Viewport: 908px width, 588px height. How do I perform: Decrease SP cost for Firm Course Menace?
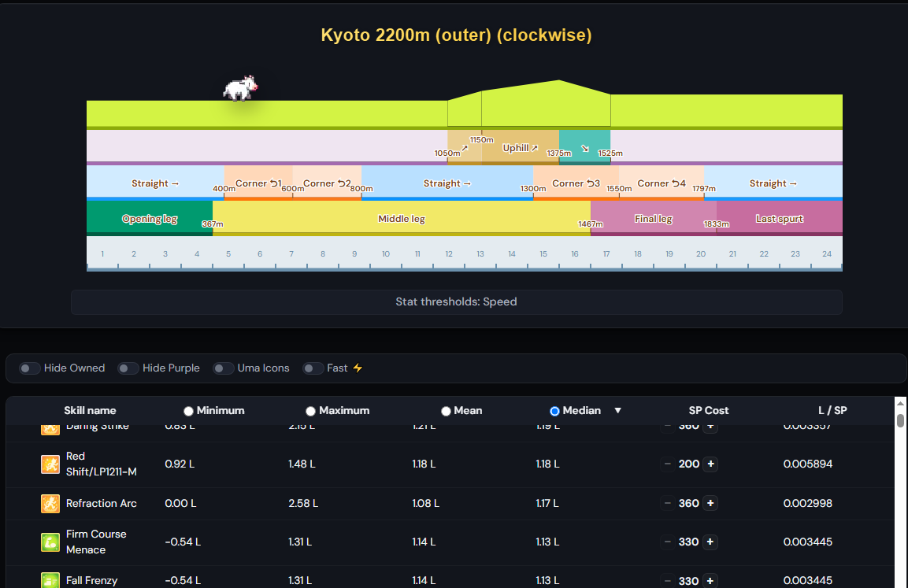(x=668, y=542)
